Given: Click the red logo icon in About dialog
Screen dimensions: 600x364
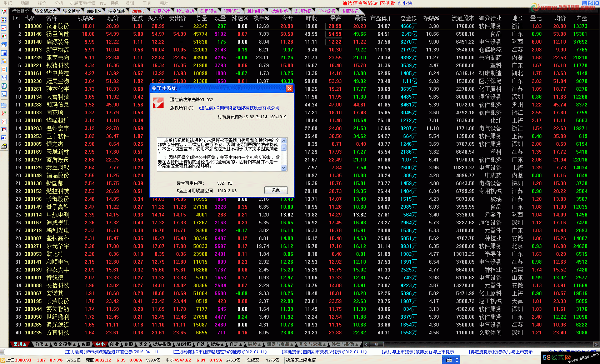Looking at the screenshot, I should (x=158, y=103).
